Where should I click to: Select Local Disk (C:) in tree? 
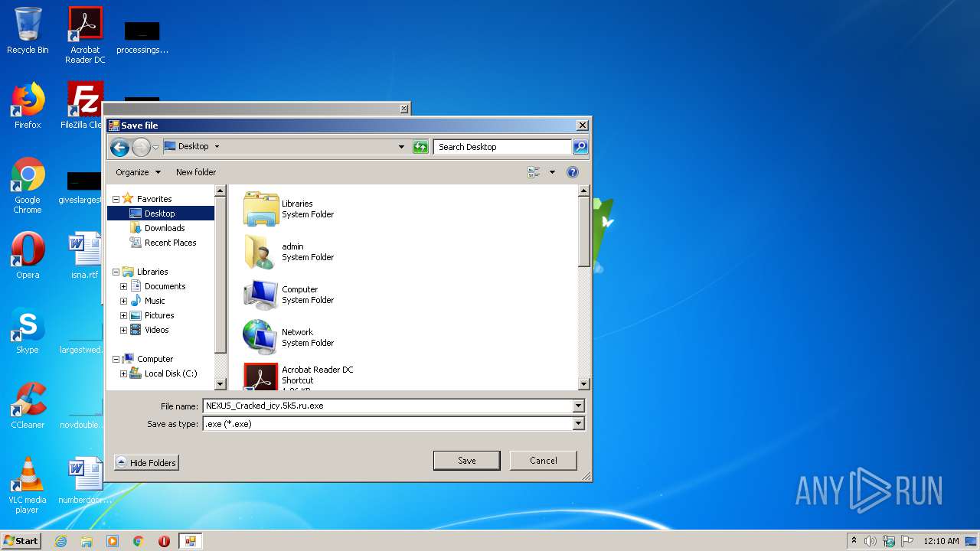coord(170,373)
